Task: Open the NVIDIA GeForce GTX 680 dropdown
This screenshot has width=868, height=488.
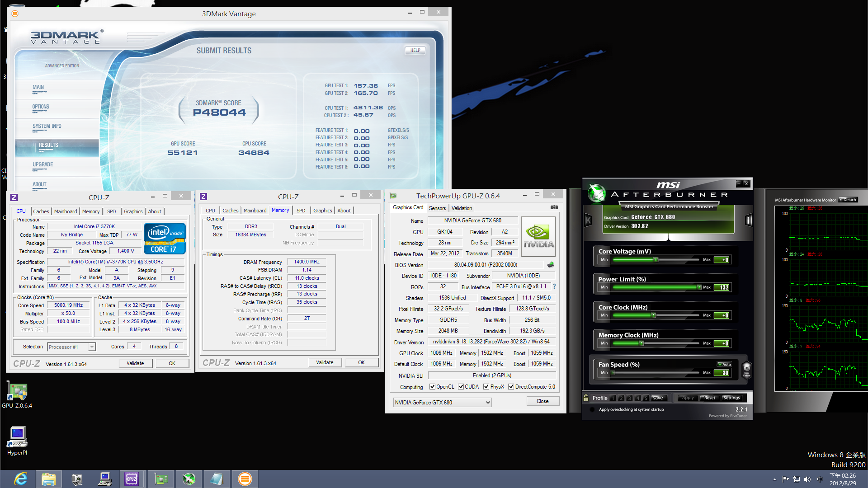Action: (x=442, y=402)
